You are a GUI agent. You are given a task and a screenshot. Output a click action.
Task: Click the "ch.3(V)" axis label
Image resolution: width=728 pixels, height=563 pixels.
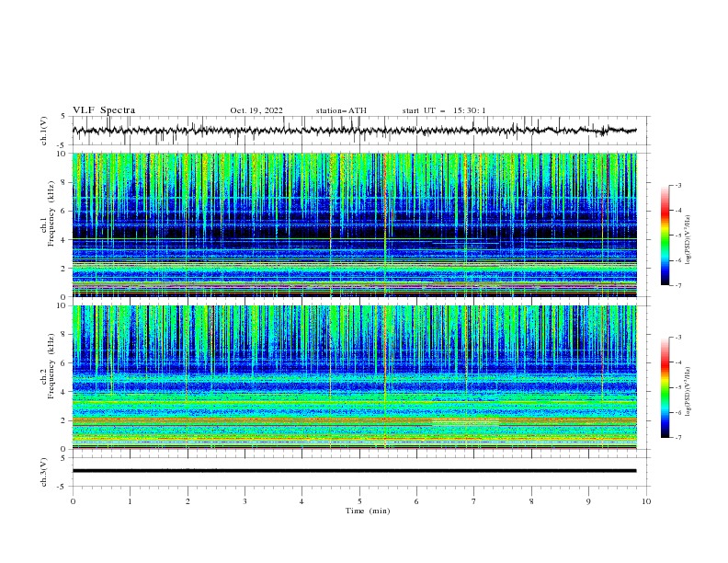coord(44,472)
